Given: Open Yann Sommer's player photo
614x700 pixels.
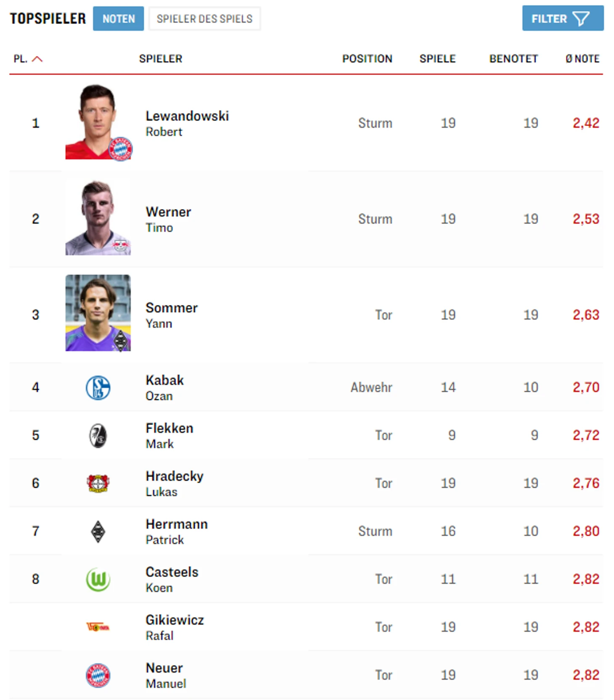Looking at the screenshot, I should pyautogui.click(x=98, y=313).
